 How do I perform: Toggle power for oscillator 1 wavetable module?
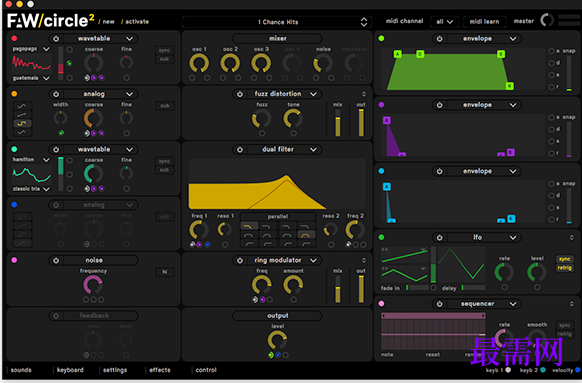[56, 39]
